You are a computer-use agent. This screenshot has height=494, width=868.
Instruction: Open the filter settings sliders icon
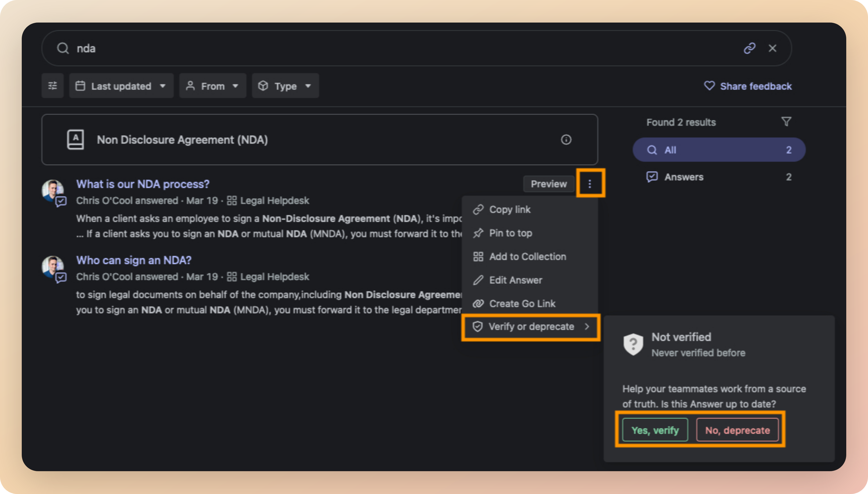click(53, 86)
